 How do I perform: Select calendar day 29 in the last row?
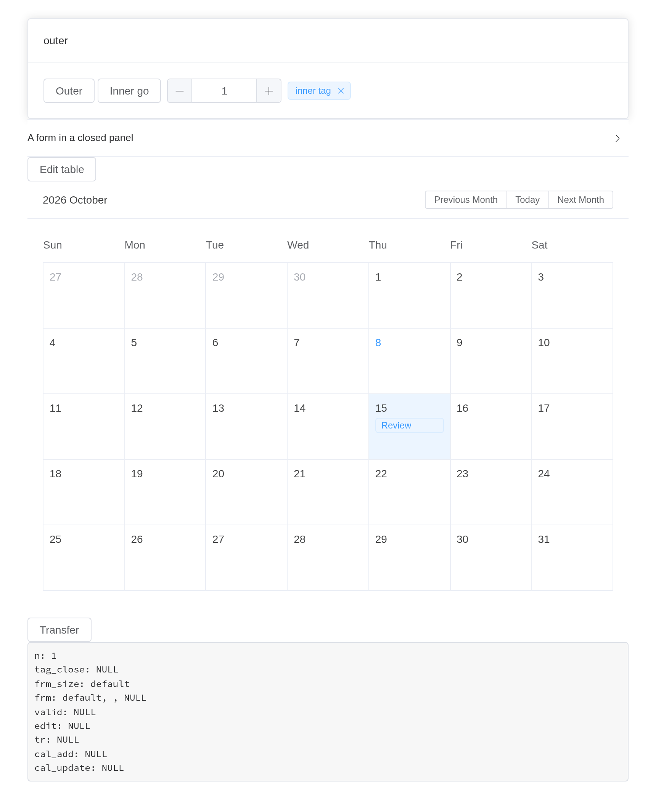coord(409,558)
